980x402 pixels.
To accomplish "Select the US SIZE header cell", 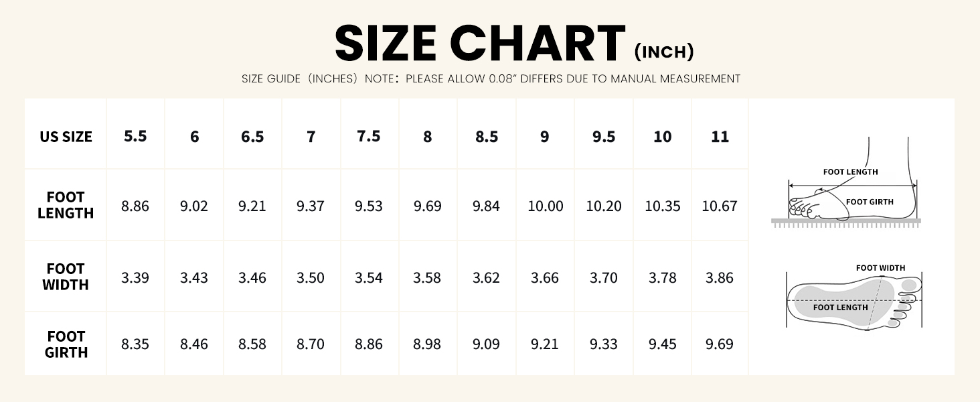I will (x=66, y=137).
